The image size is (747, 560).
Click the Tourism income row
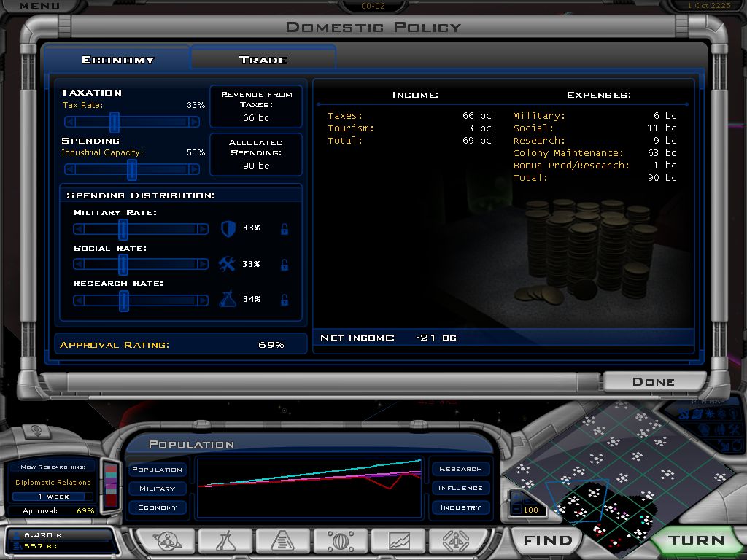409,128
